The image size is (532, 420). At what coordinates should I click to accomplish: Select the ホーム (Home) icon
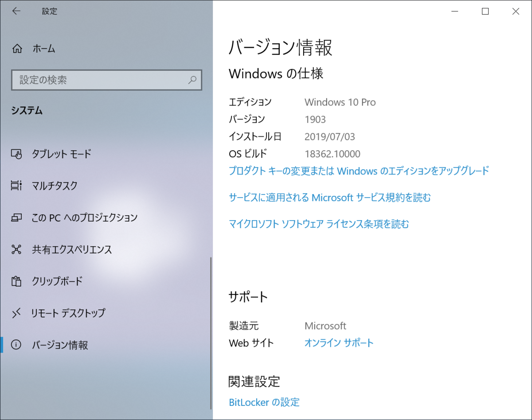coord(18,49)
